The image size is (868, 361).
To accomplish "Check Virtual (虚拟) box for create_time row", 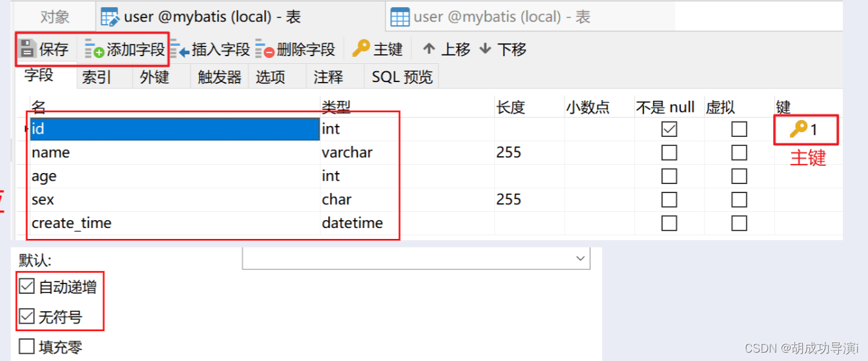I will (x=739, y=223).
